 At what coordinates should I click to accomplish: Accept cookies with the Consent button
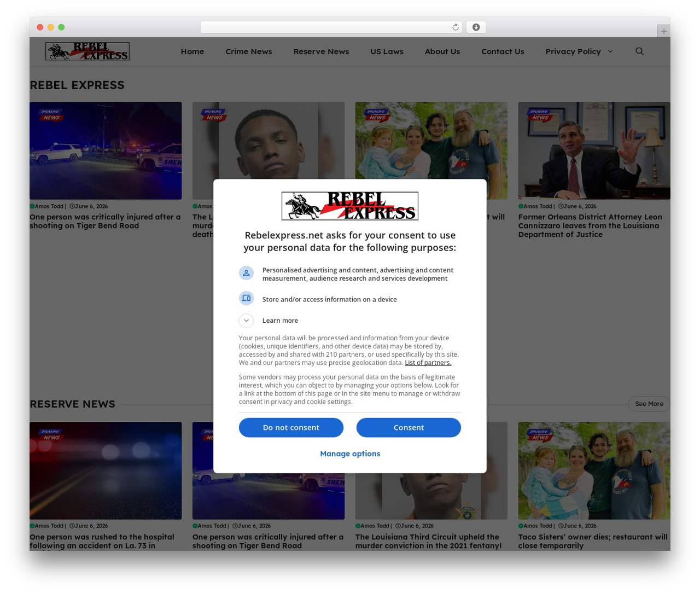409,428
